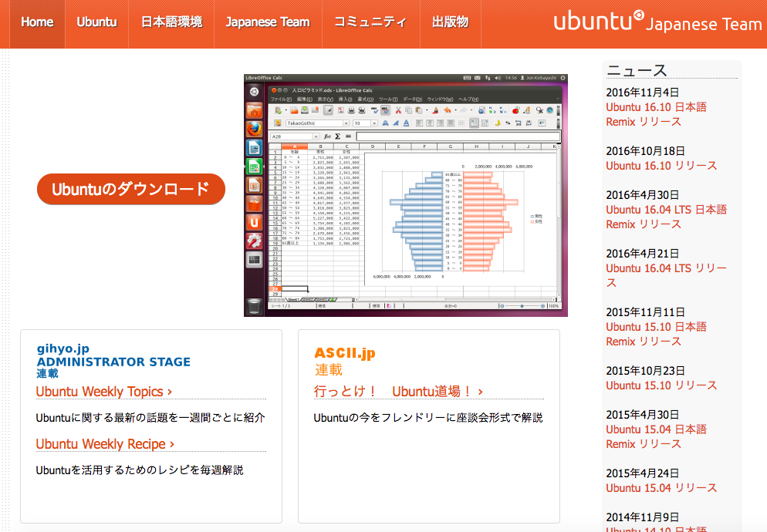Click the orange 連載 label under ASCII.jp
Image resolution: width=767 pixels, height=532 pixels.
pyautogui.click(x=329, y=369)
